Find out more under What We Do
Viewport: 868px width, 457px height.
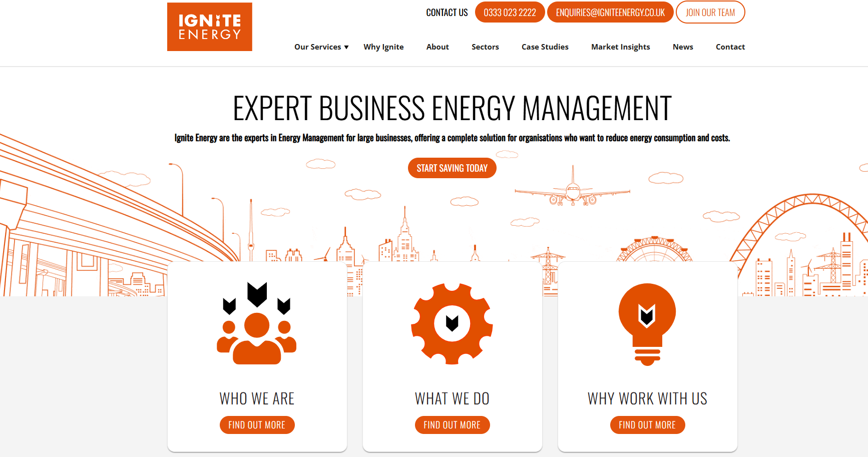452,425
